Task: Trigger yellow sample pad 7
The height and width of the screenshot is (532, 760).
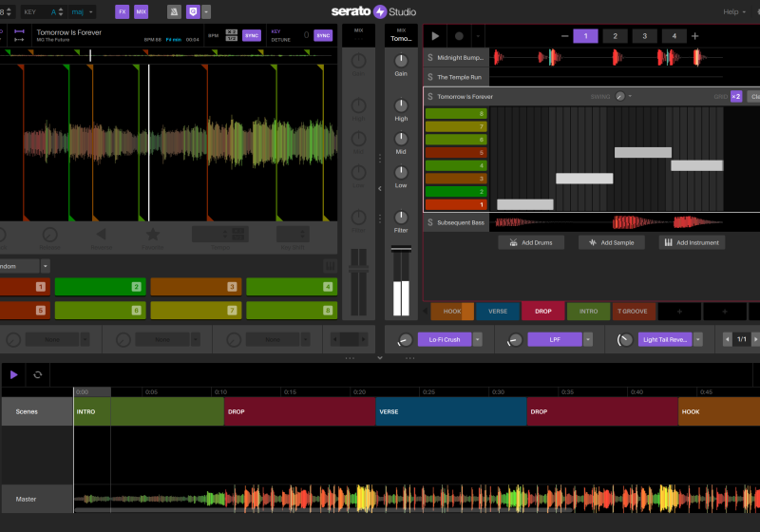Action: (196, 310)
